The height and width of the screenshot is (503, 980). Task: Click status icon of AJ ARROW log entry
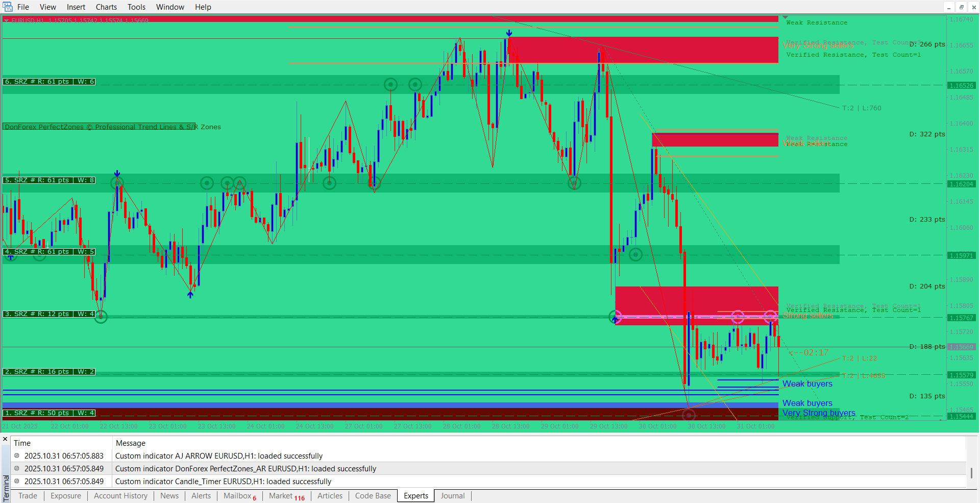tap(17, 456)
